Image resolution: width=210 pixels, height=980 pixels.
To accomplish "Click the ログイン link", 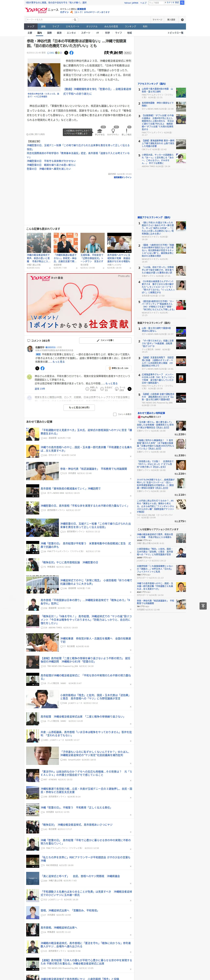I will (x=64, y=12).
